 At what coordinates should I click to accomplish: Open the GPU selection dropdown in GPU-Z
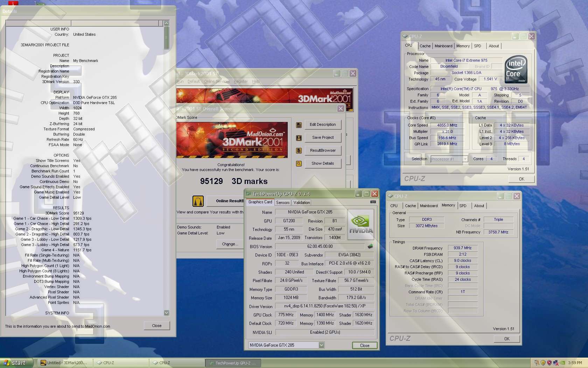(x=321, y=345)
